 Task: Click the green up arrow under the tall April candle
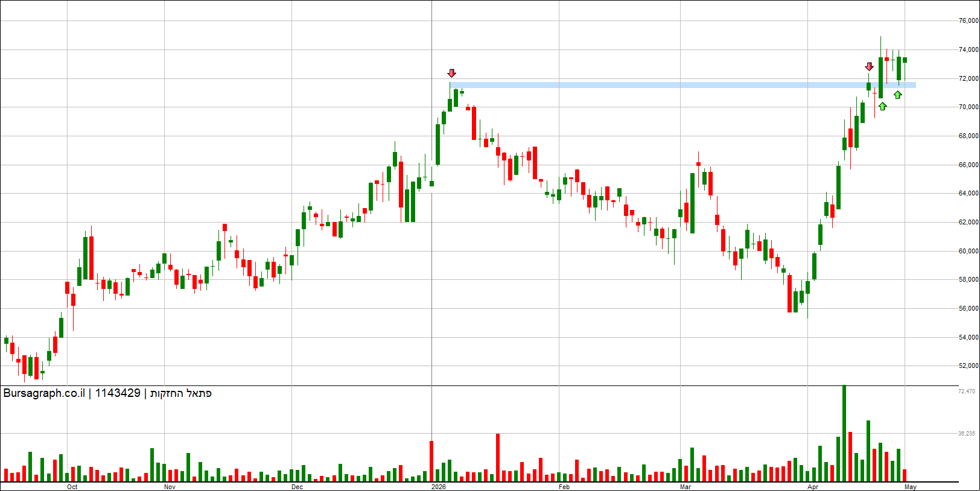click(x=883, y=106)
